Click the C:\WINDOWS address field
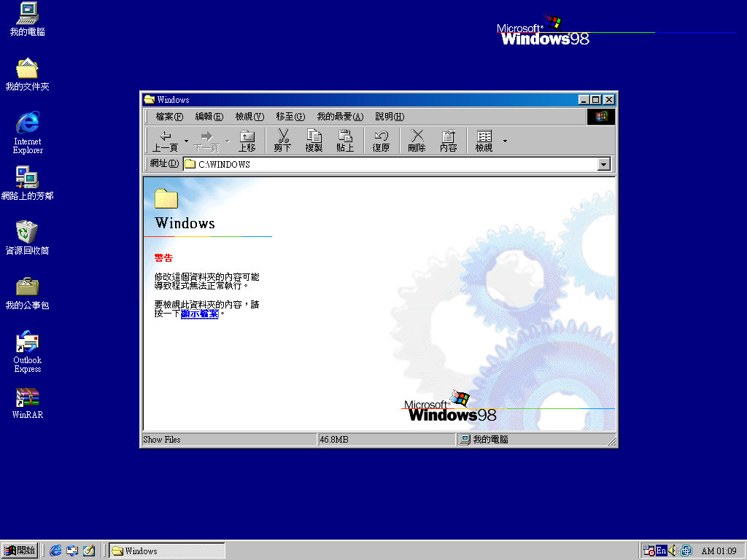 [x=390, y=164]
